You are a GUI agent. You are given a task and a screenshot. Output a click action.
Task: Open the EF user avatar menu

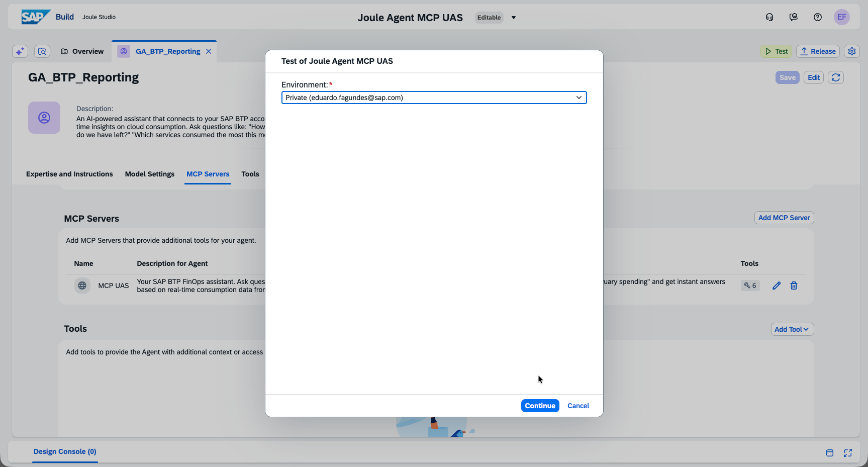coord(842,17)
